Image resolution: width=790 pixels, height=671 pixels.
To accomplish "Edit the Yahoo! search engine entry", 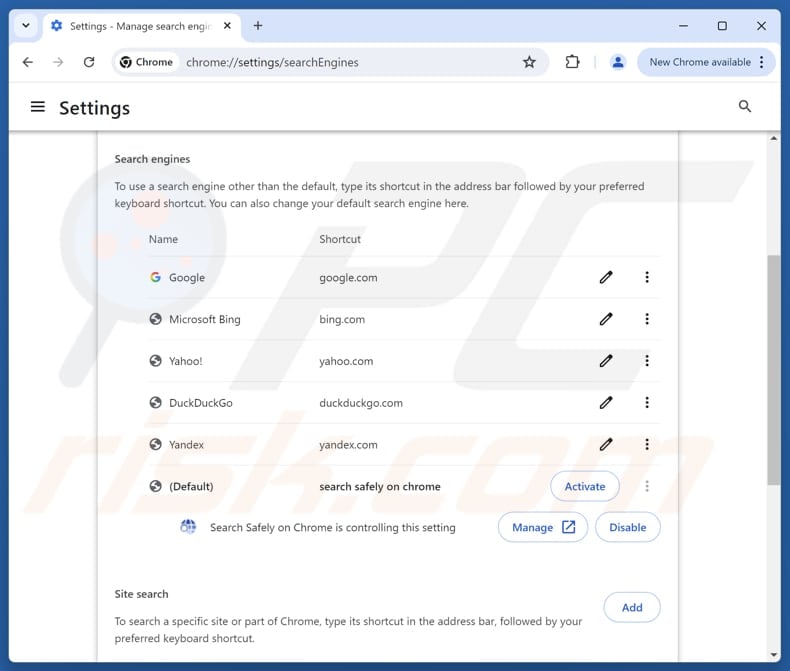I will pyautogui.click(x=606, y=361).
